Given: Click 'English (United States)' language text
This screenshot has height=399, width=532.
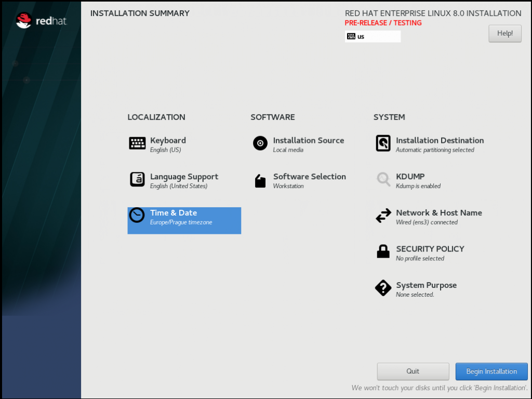Looking at the screenshot, I should tap(179, 186).
